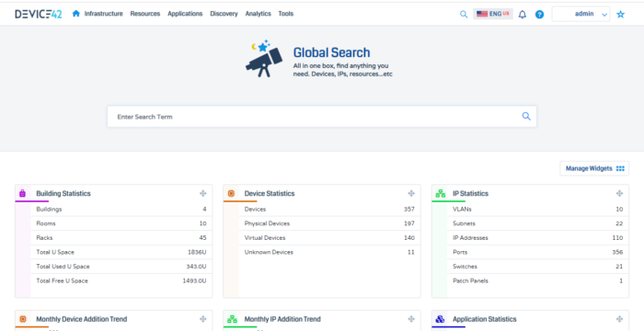644x331 pixels.
Task: Click the IP Addresses count 110
Action: [x=617, y=238]
